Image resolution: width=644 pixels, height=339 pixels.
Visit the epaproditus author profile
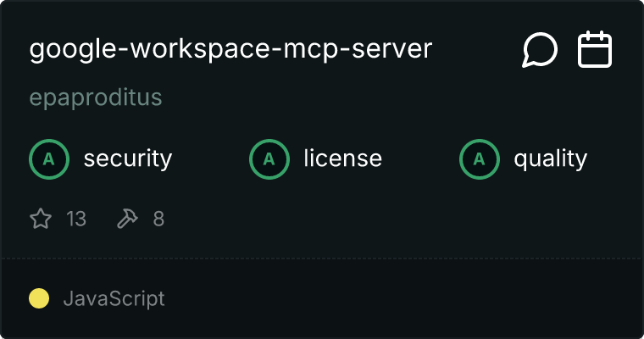[96, 98]
